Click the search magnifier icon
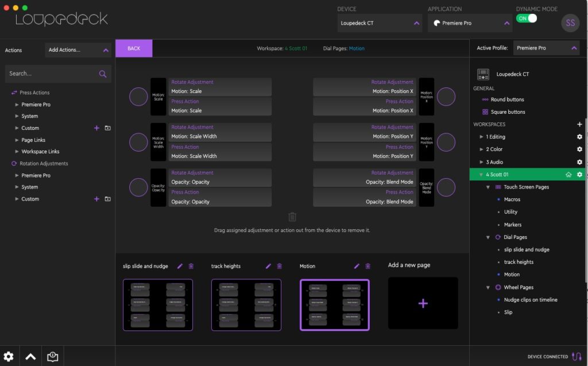This screenshot has height=366, width=588. [102, 74]
